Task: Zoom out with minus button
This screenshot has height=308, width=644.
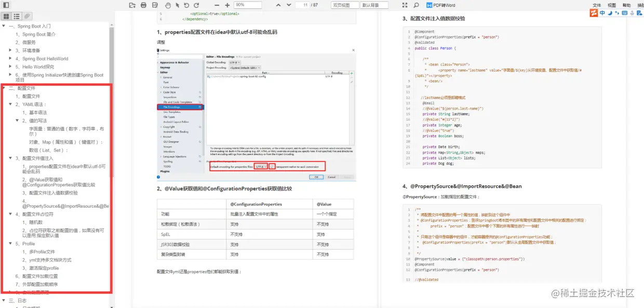Action: pos(218,5)
